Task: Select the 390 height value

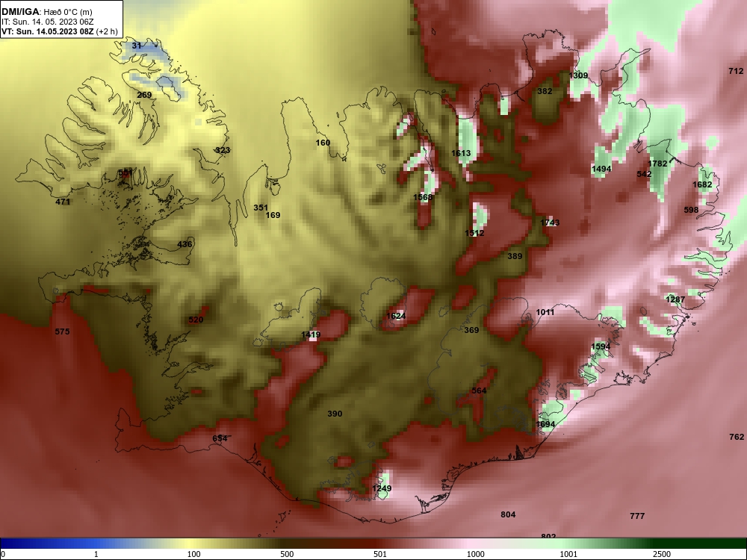Action: click(335, 414)
